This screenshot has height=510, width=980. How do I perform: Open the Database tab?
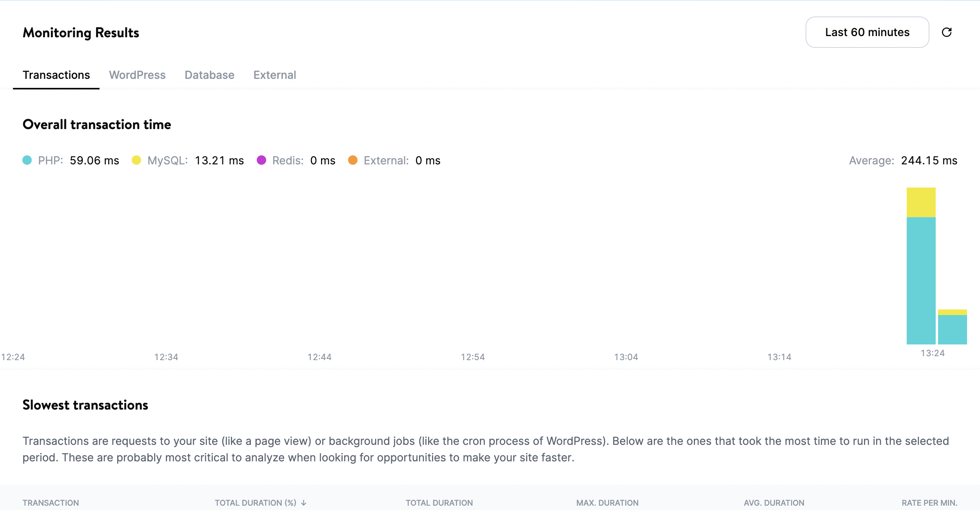pos(209,75)
